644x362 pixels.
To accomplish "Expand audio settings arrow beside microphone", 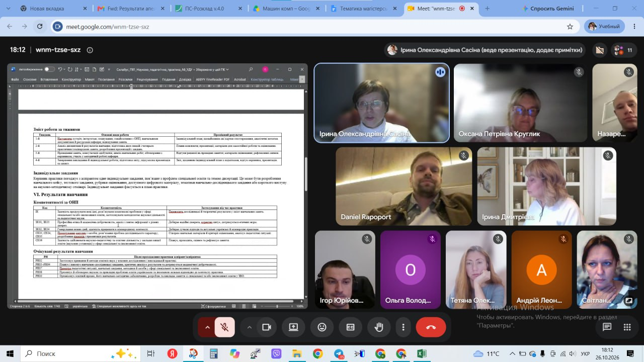I will (207, 327).
